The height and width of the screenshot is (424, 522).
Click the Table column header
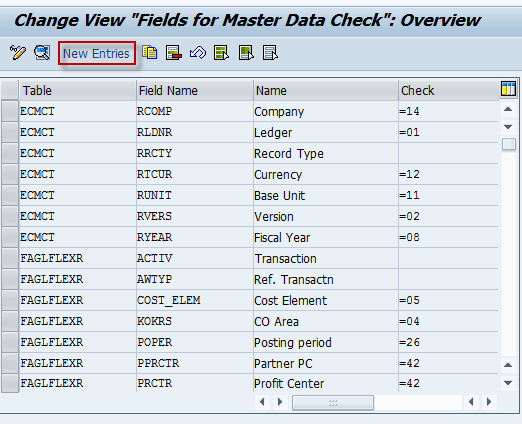(x=78, y=90)
